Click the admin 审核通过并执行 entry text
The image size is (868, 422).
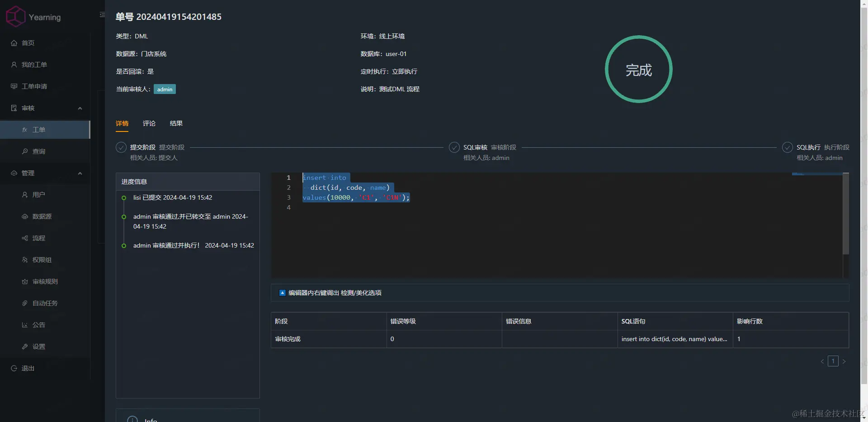(x=193, y=246)
